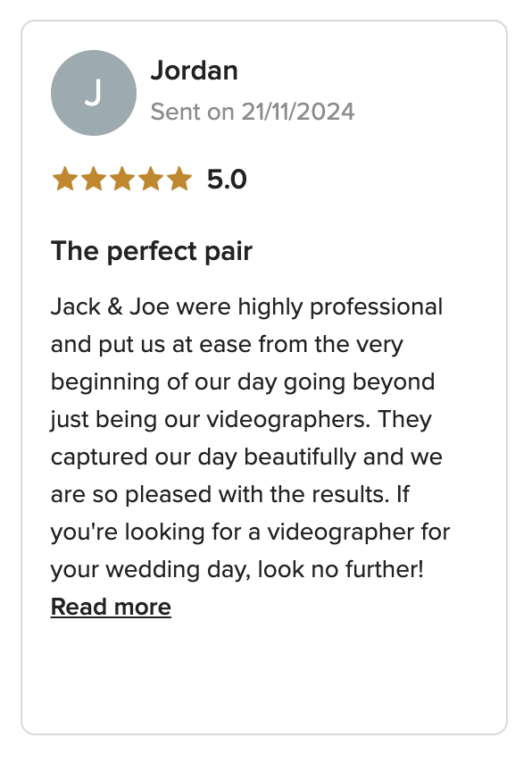Open the Read more link

click(111, 607)
